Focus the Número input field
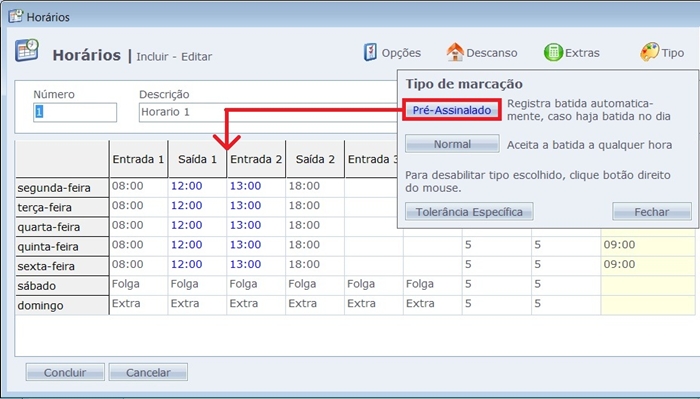 coord(75,112)
